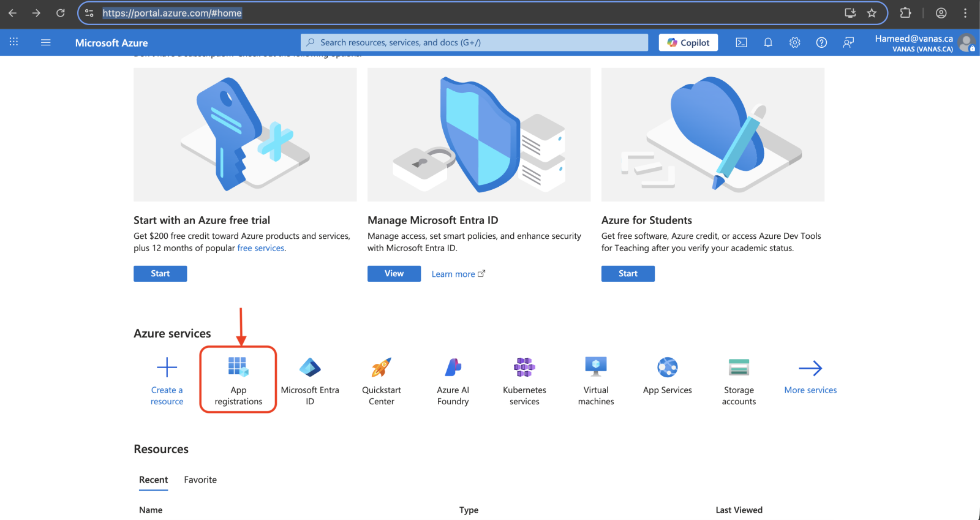Click the Type column header

click(x=469, y=510)
